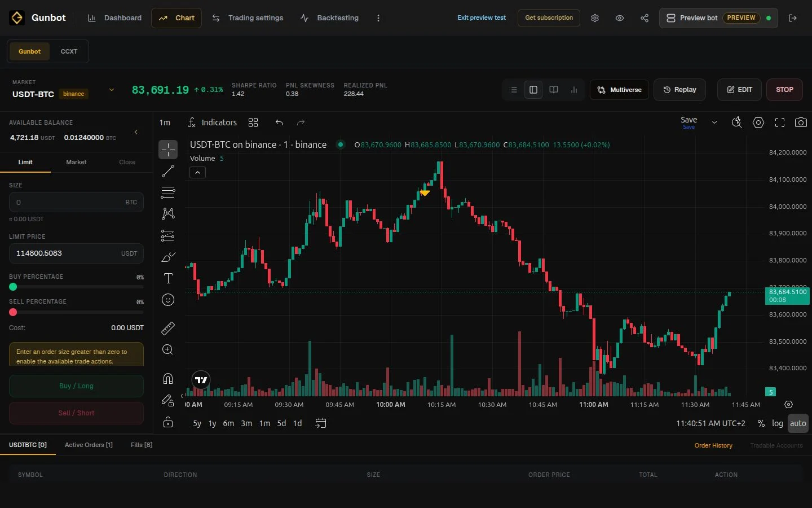
Task: Toggle the magnet snap mode
Action: (x=168, y=378)
